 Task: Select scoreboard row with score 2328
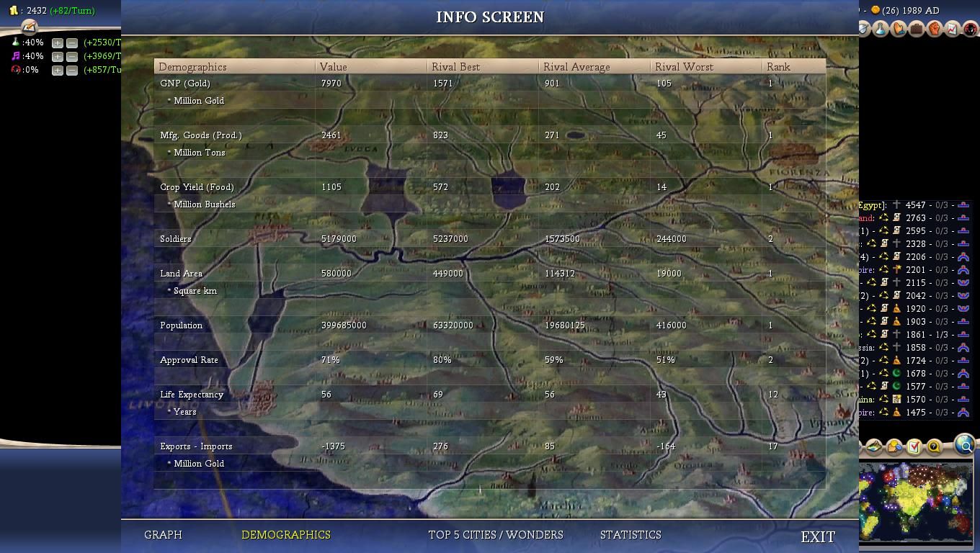[915, 244]
